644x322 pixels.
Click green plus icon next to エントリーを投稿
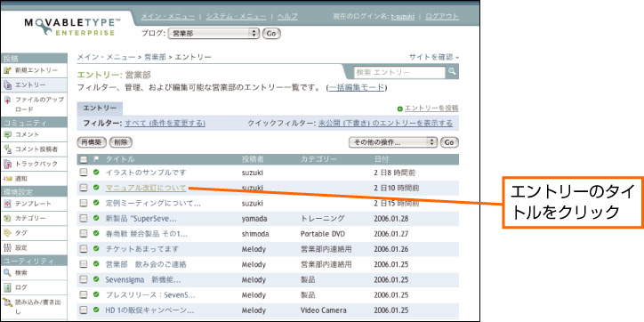click(399, 109)
